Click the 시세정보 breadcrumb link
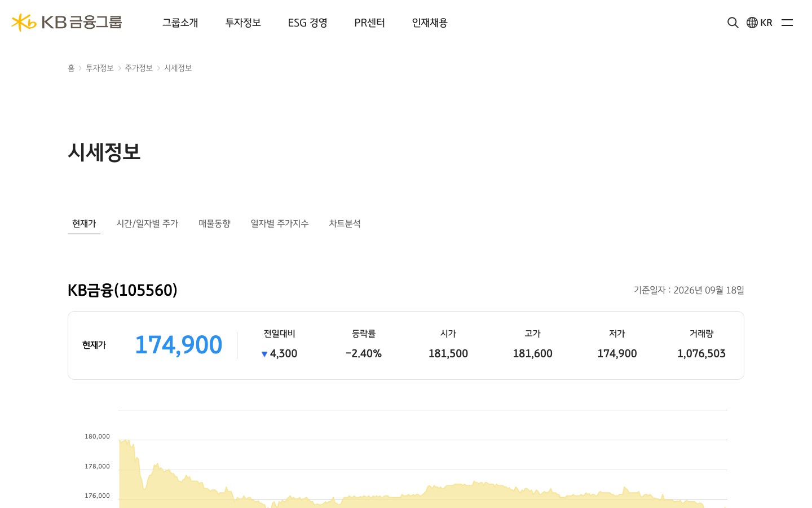Viewport: 812px width, 508px height. coord(178,68)
